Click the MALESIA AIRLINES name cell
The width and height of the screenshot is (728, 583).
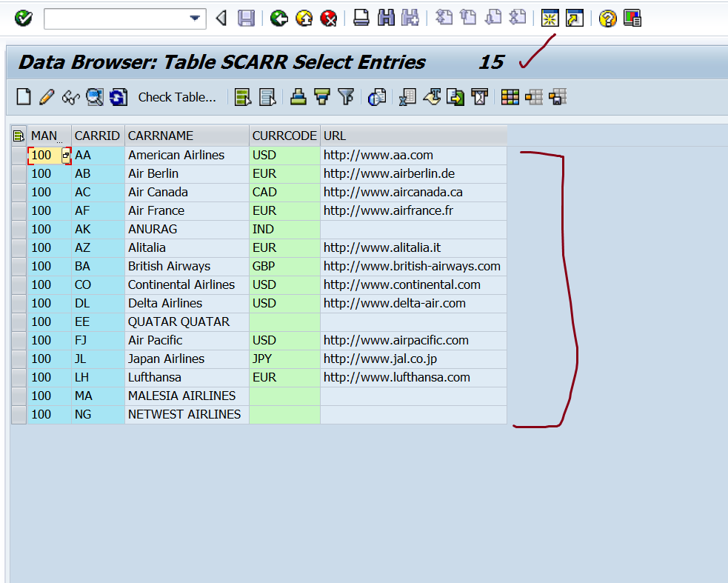coord(187,396)
